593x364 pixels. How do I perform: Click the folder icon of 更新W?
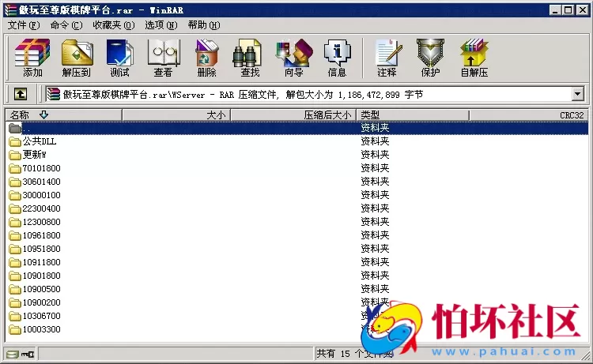pos(15,155)
